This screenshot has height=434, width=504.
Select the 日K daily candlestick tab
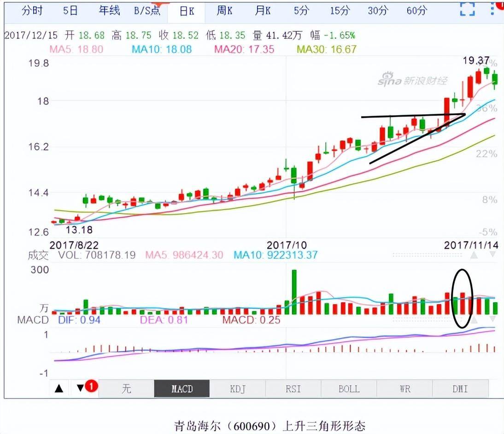pyautogui.click(x=187, y=12)
